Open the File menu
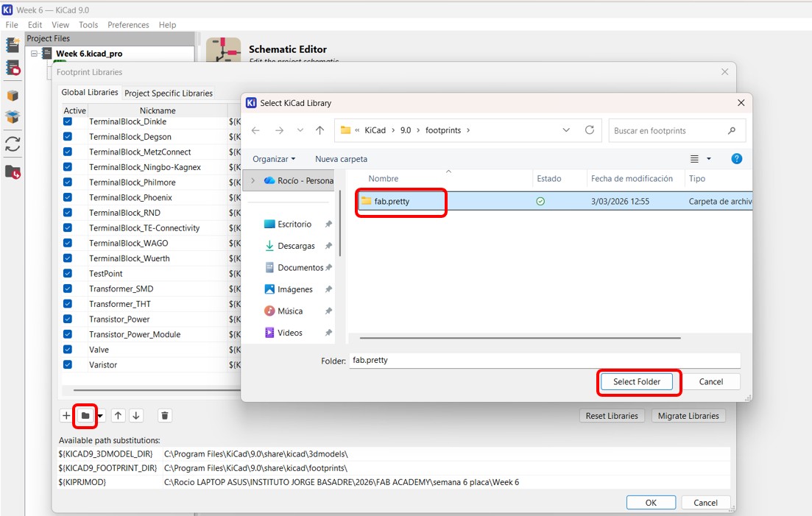 point(11,25)
